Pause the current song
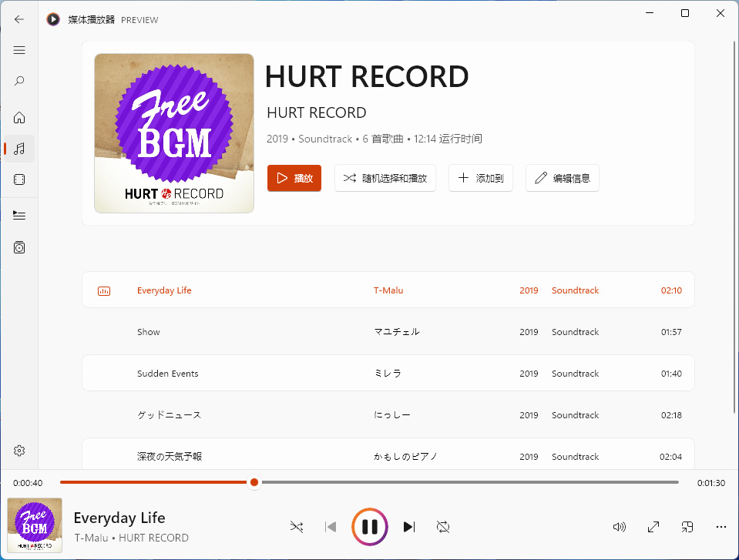739x560 pixels. 370,527
